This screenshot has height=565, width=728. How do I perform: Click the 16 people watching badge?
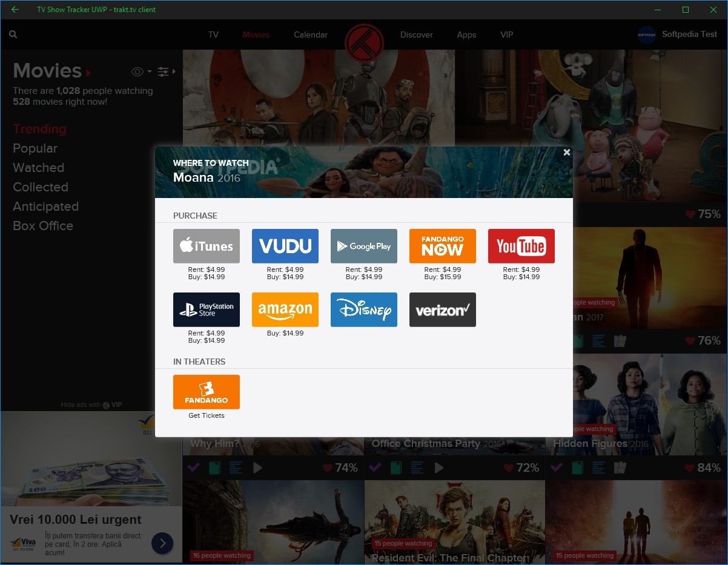[222, 555]
